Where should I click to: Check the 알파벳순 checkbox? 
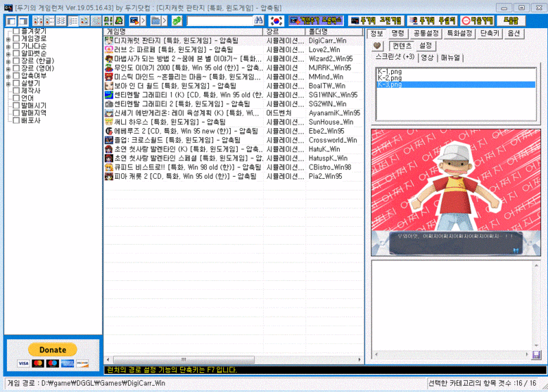coord(16,53)
